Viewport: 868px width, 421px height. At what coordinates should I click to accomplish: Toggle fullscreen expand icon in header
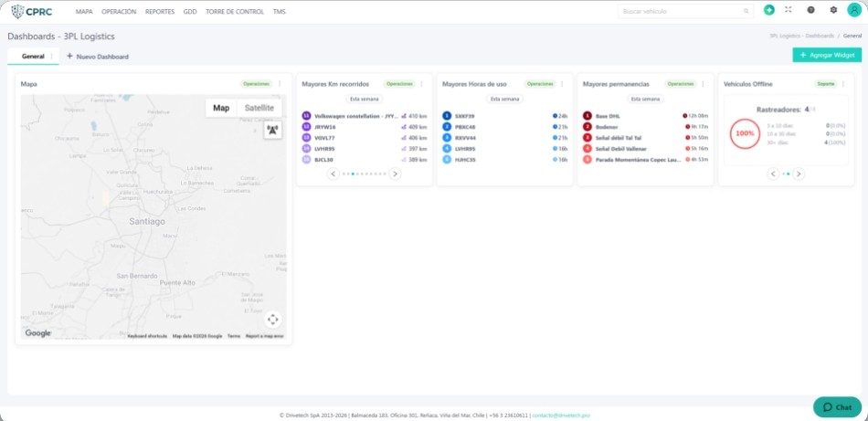[789, 10]
